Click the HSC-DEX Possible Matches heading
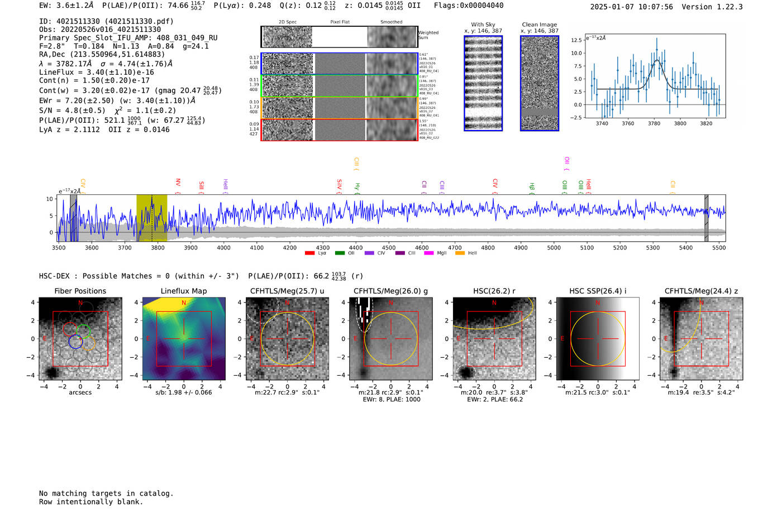This screenshot has width=782, height=532. click(x=139, y=276)
